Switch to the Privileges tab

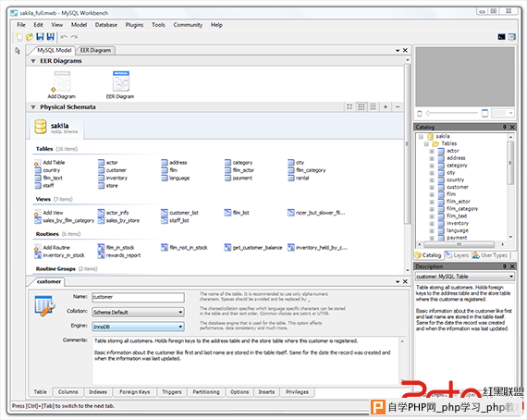tap(297, 391)
